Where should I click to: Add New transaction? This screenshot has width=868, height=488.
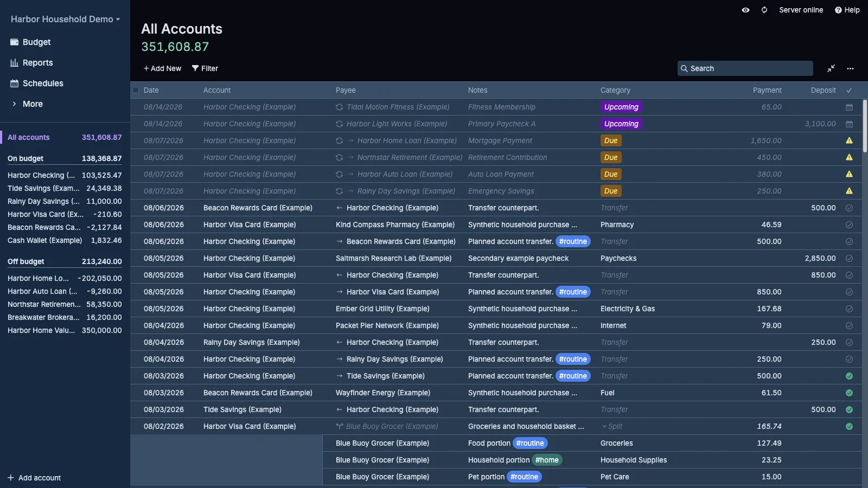(162, 68)
